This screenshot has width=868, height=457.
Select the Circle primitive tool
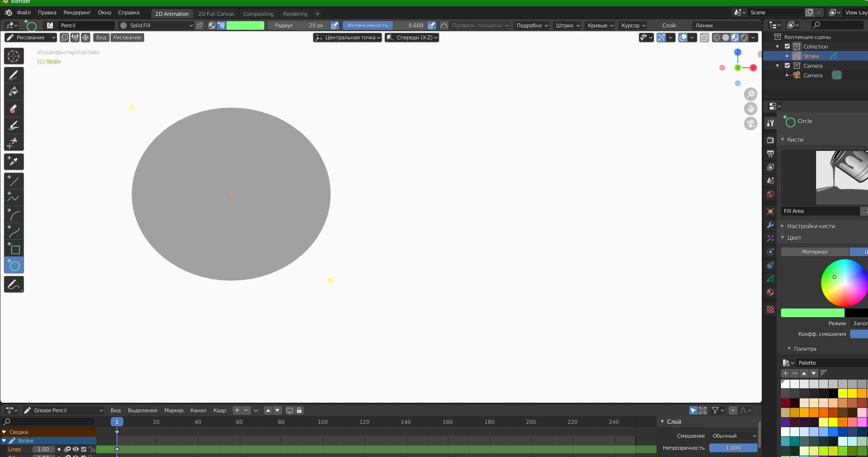pos(14,265)
